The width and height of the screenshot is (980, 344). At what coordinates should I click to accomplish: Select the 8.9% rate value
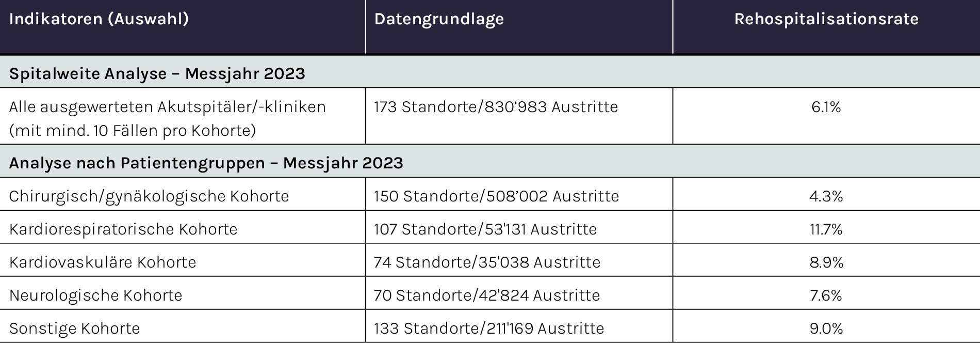tap(826, 262)
